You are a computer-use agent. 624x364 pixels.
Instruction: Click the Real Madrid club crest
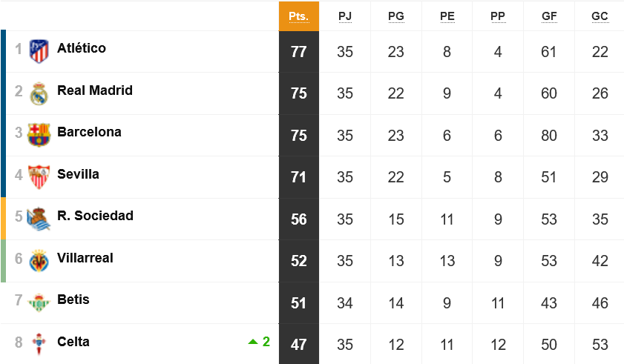coord(39,93)
